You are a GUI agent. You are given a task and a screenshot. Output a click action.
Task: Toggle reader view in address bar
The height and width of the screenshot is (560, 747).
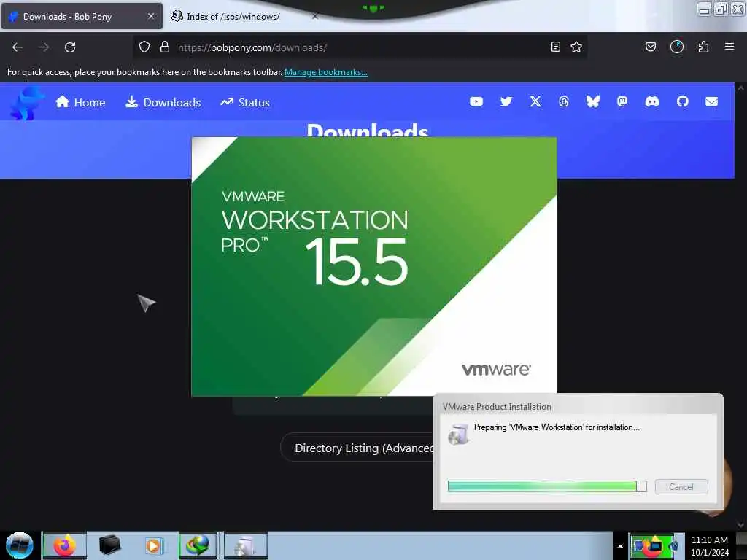tap(555, 47)
